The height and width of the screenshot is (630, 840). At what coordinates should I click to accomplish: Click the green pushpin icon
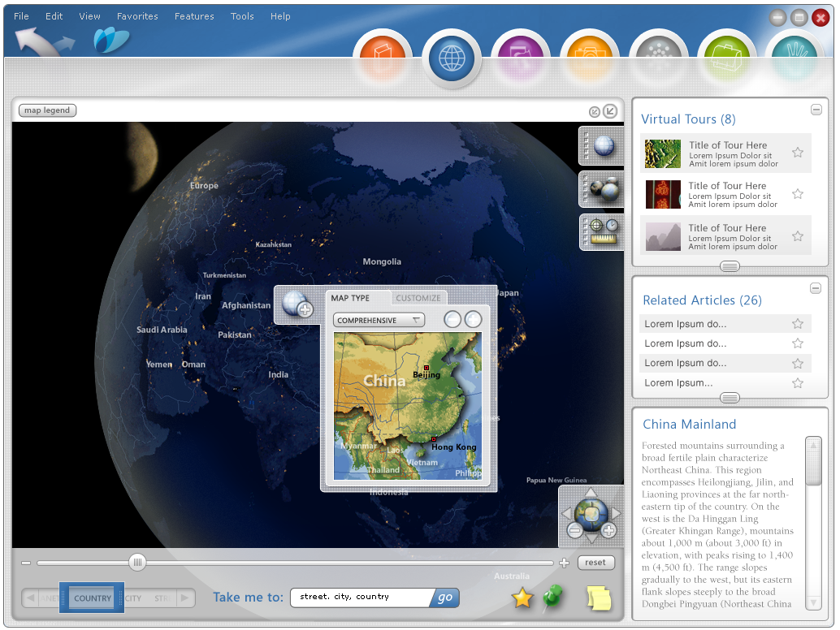(x=553, y=597)
